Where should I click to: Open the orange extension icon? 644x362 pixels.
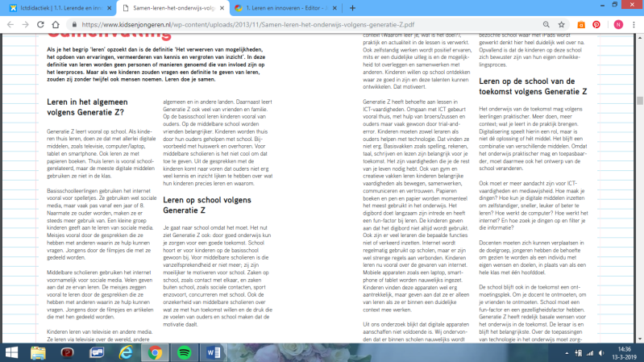click(581, 25)
